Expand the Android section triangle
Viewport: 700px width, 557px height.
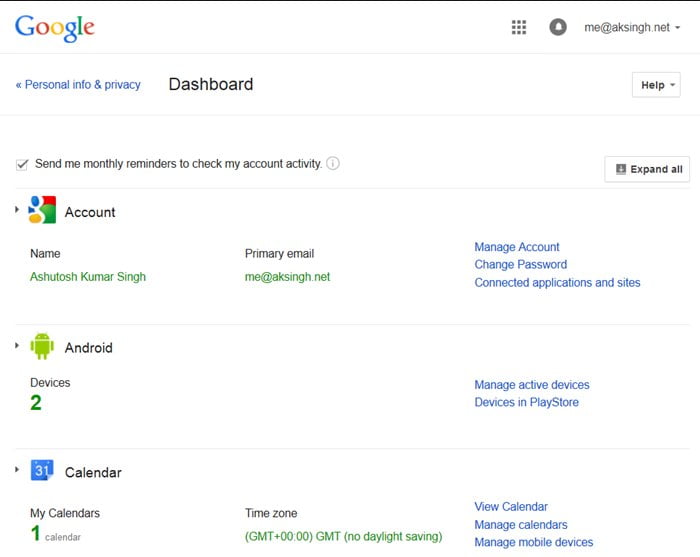tap(17, 345)
